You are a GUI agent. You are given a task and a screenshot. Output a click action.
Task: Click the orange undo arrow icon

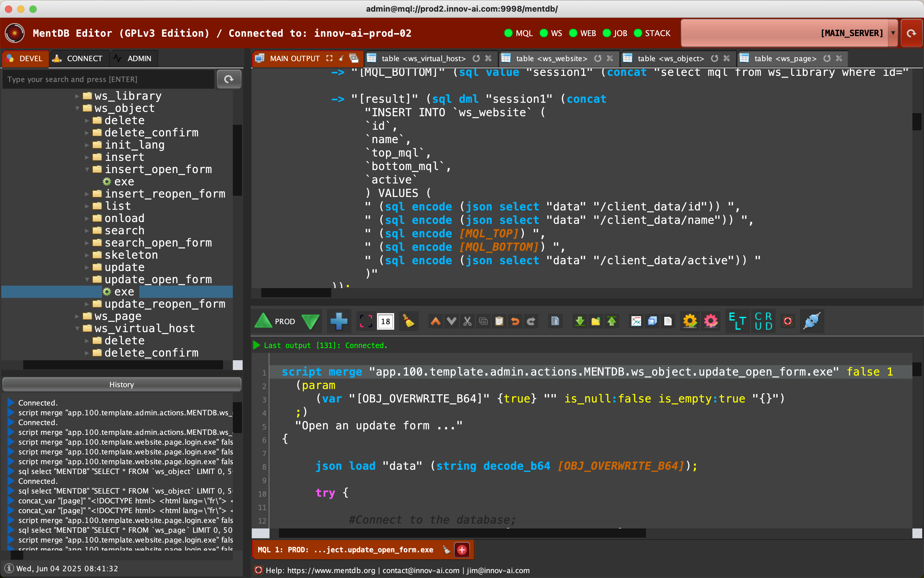pyautogui.click(x=515, y=321)
